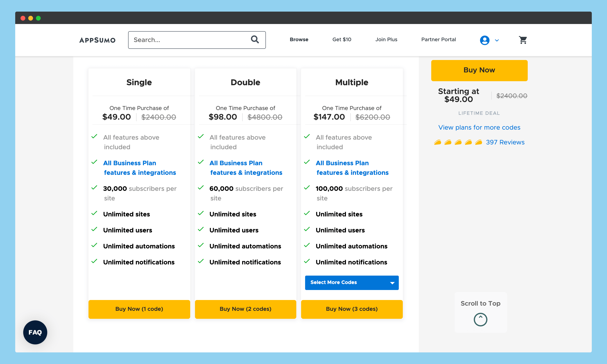Open Single plan All Business Plan features link

pos(139,168)
